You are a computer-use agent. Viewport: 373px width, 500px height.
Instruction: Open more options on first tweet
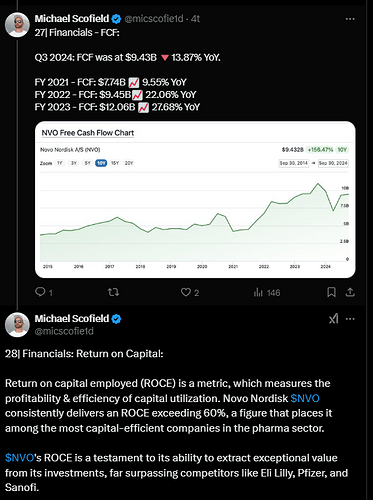coord(350,19)
